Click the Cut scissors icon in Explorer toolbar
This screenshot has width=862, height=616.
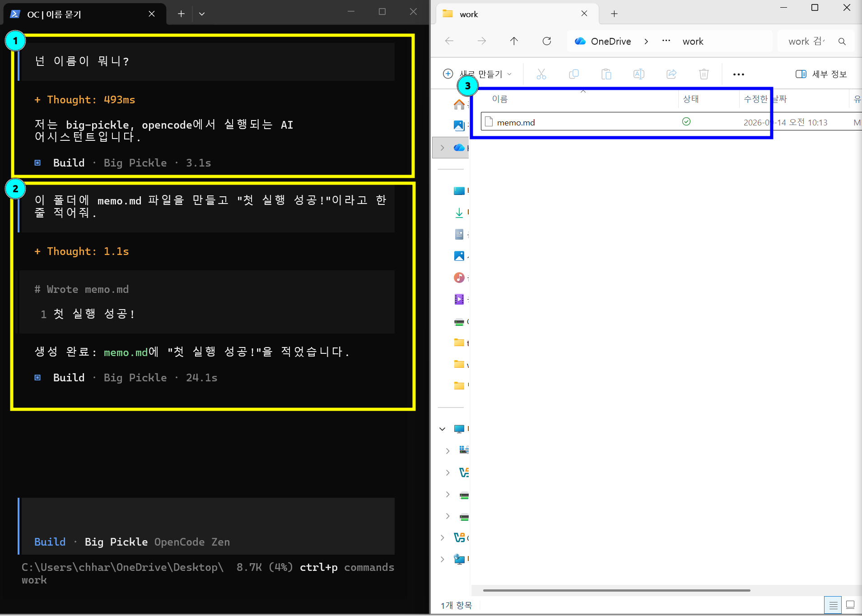[x=541, y=74]
